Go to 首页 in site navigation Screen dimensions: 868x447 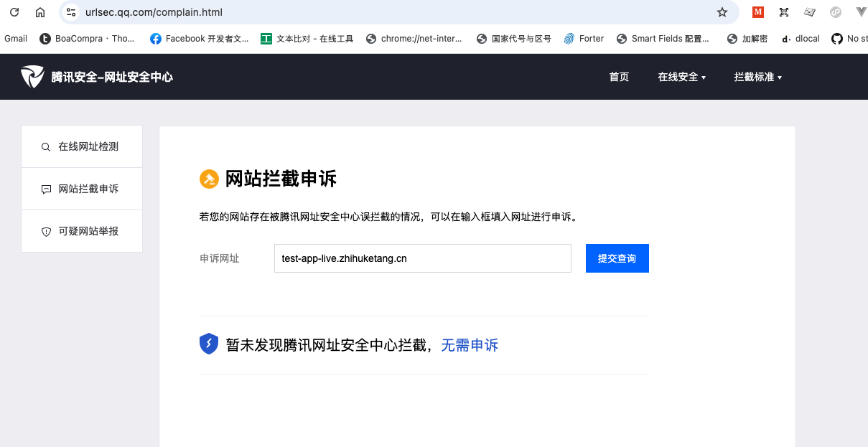619,77
